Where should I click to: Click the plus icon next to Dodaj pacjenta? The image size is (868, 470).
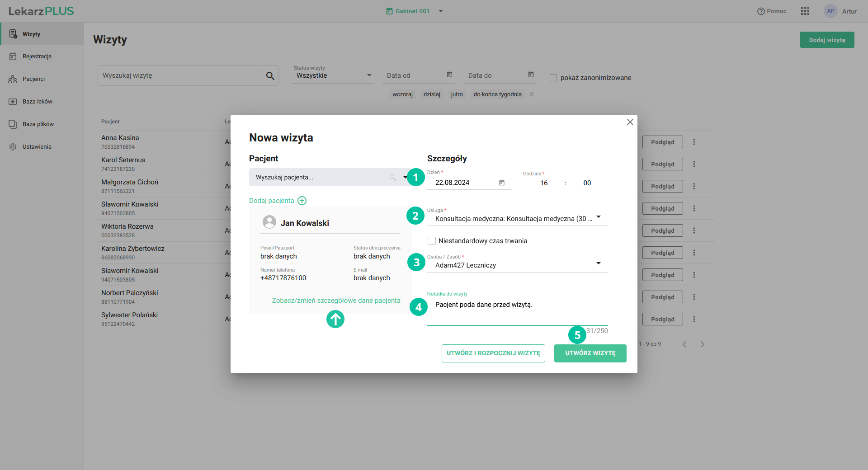pos(302,201)
